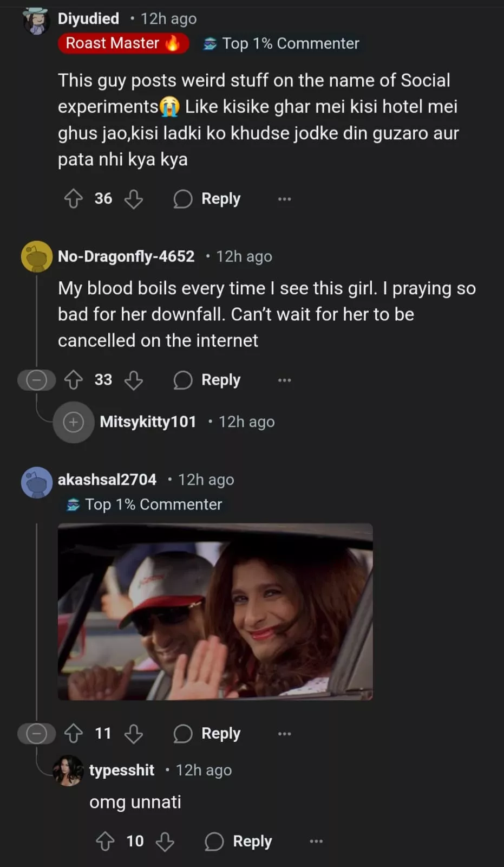The image size is (504, 867).
Task: Upvote Diyudied's comment
Action: click(74, 199)
